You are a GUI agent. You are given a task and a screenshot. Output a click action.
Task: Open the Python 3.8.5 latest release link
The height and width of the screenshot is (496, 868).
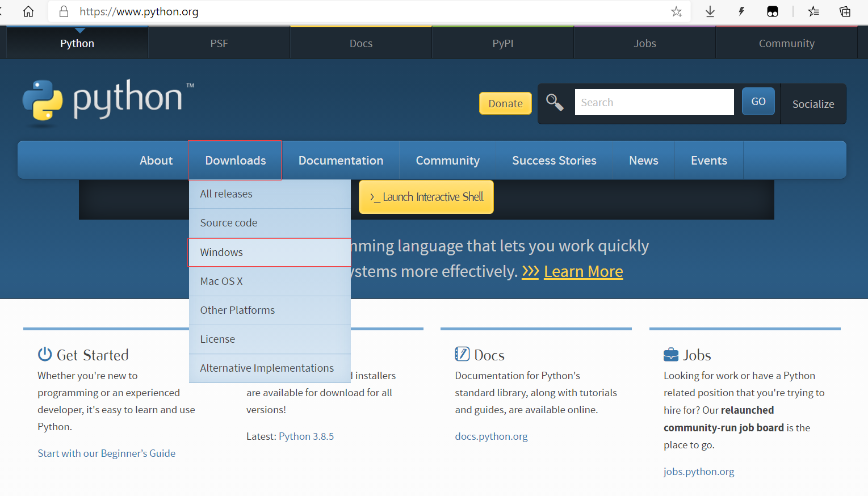(x=306, y=436)
